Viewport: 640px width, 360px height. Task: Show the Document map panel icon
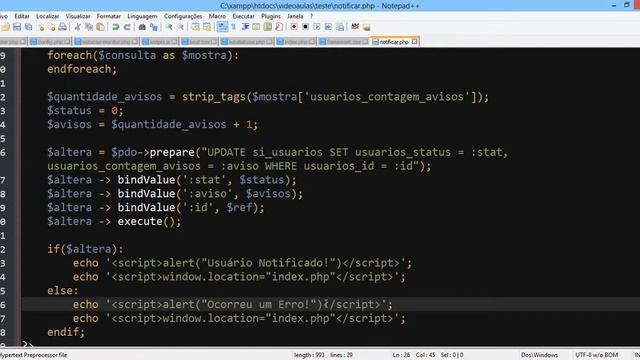coord(267,27)
